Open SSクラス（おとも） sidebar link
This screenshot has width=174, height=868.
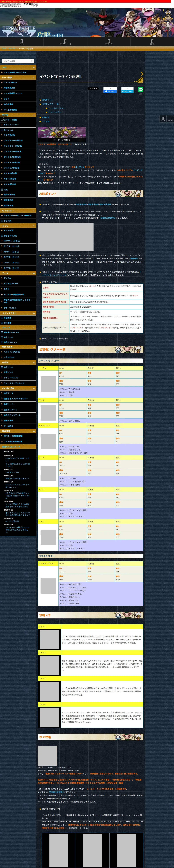[12, 241]
